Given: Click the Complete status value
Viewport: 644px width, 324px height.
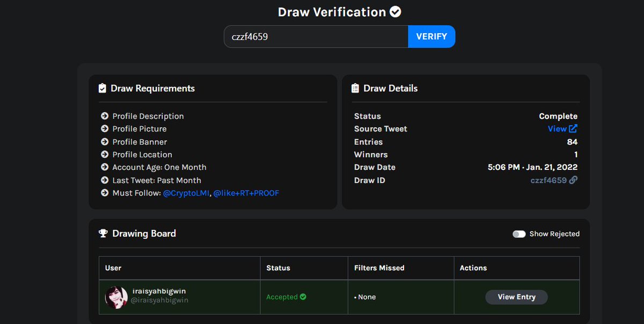Looking at the screenshot, I should 558,116.
